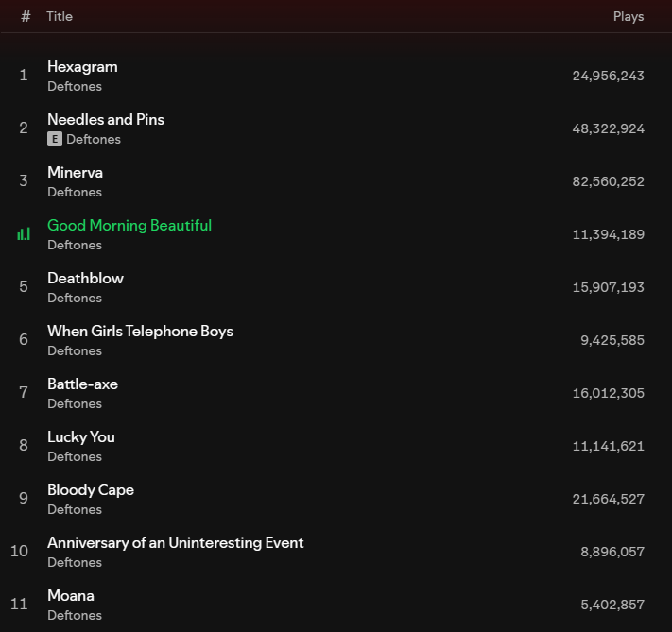Open the Moana track title

coord(71,596)
